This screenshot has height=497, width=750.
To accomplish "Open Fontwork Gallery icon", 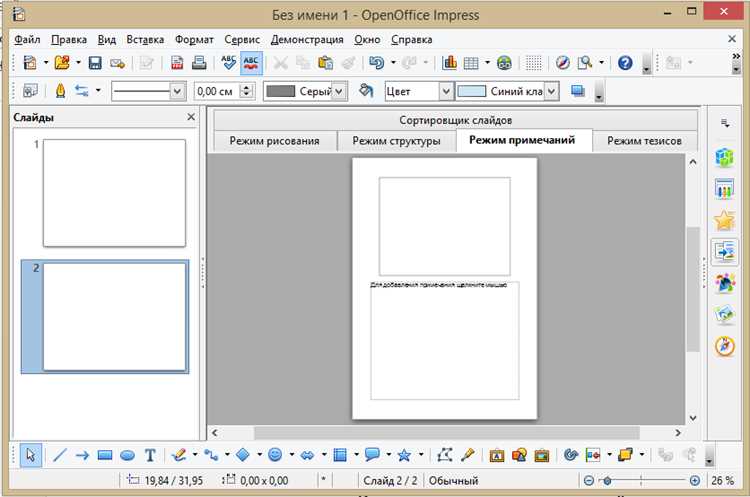I will click(x=496, y=455).
